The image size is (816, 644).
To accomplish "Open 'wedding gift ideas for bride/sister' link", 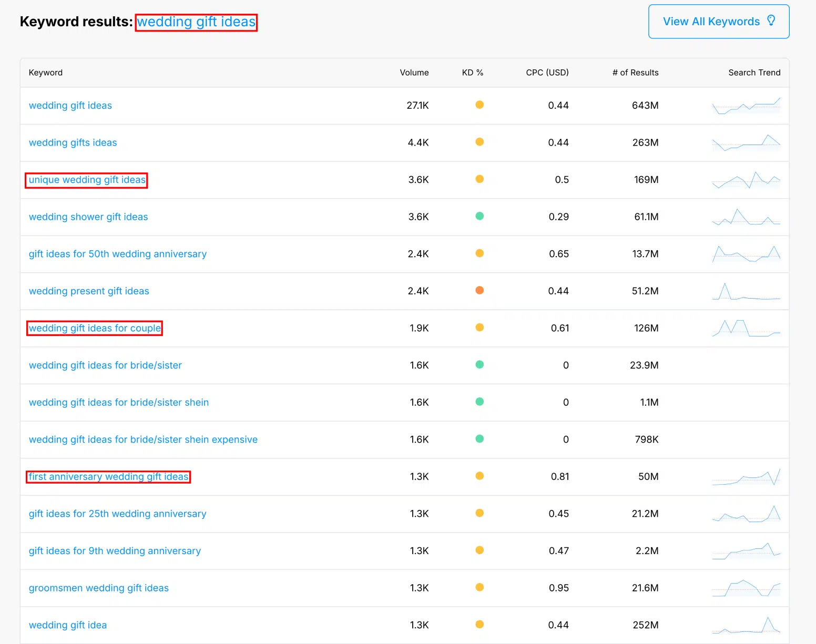I will [x=105, y=365].
